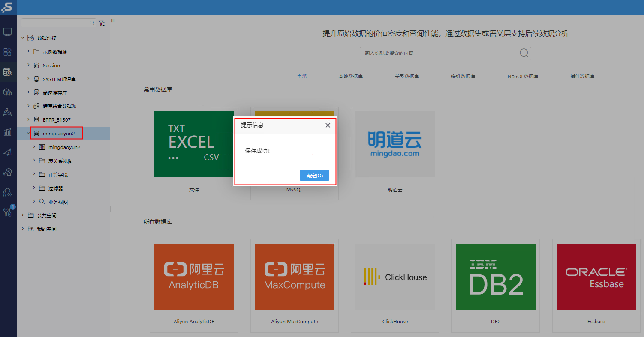The height and width of the screenshot is (337, 644).
Task: Open the cube data model sidebar icon
Action: pos(7,92)
